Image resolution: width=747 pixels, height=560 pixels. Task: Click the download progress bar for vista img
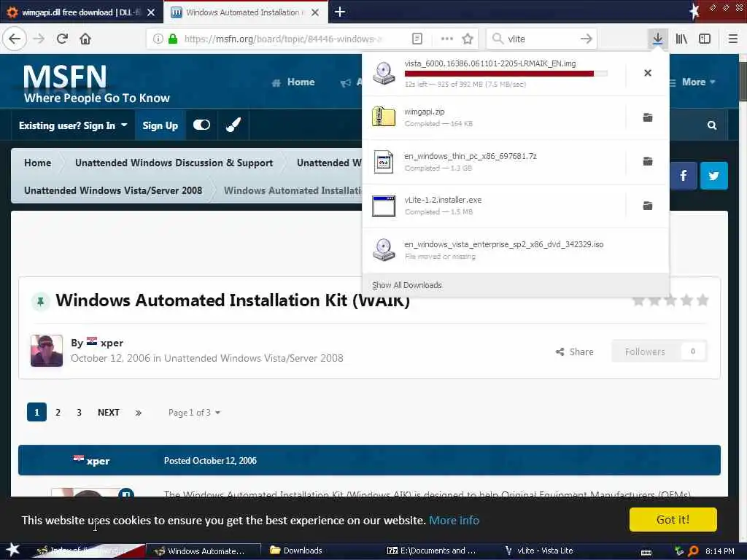[x=506, y=74]
